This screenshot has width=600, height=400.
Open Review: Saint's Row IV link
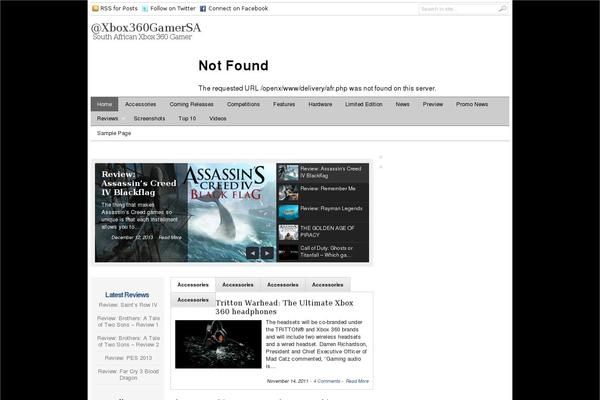pos(128,305)
